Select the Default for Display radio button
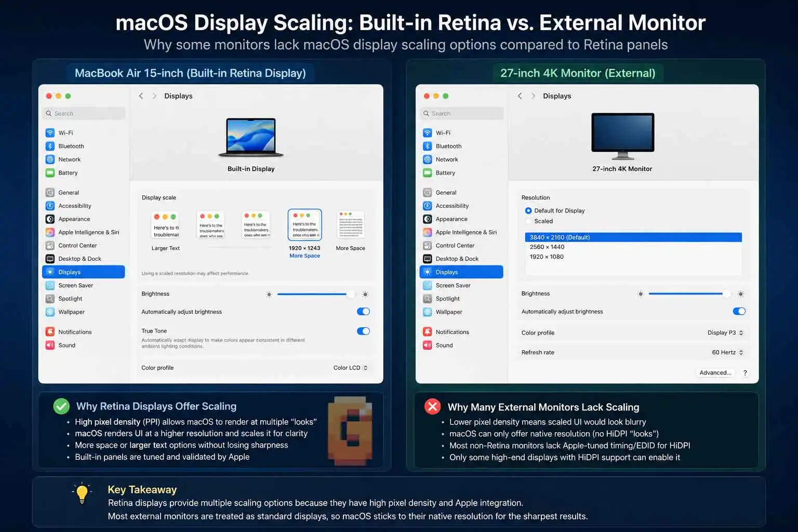Viewport: 798px width, 532px height. pos(528,211)
